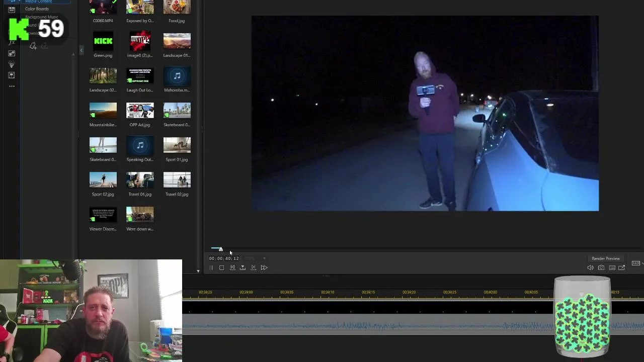This screenshot has height=362, width=644.
Task: Open the Overlays room icon
Action: click(x=12, y=53)
